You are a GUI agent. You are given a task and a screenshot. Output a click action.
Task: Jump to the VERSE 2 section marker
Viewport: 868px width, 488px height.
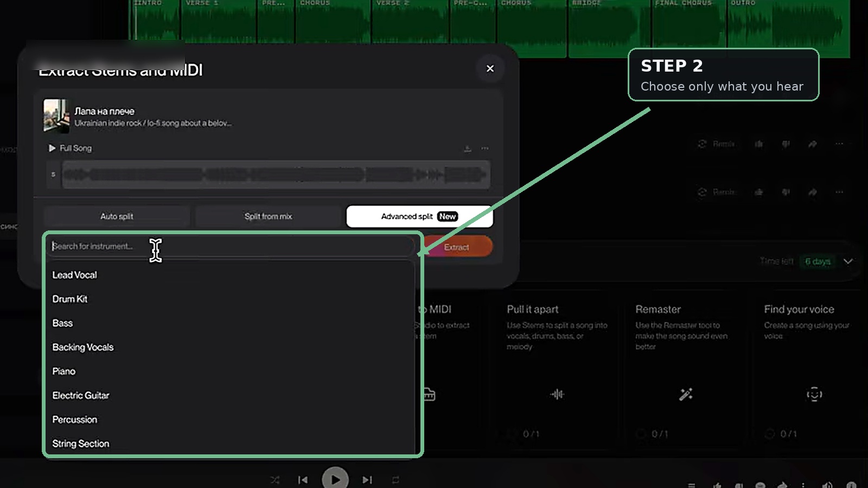point(393,3)
